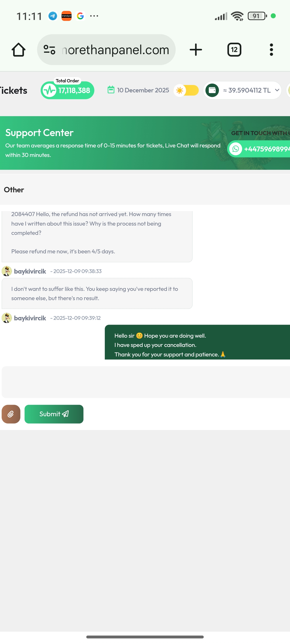
Task: Click the Other ticket subject header
Action: point(14,190)
